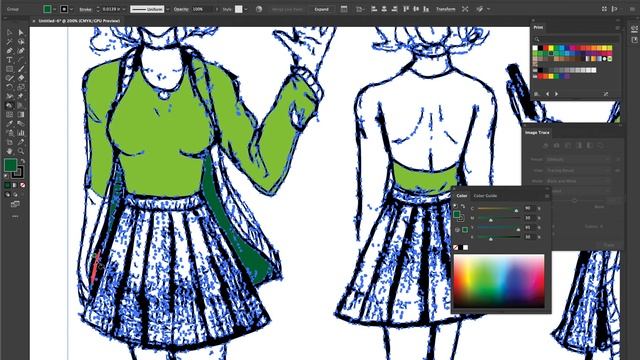Open the graphic Style dropdown
The height and width of the screenshot is (360, 640).
pos(245,9)
